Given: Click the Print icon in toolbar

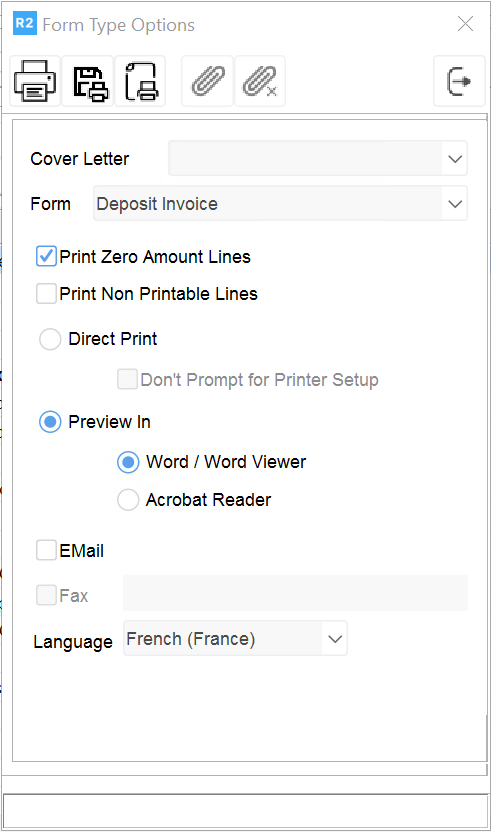Looking at the screenshot, I should coord(35,81).
